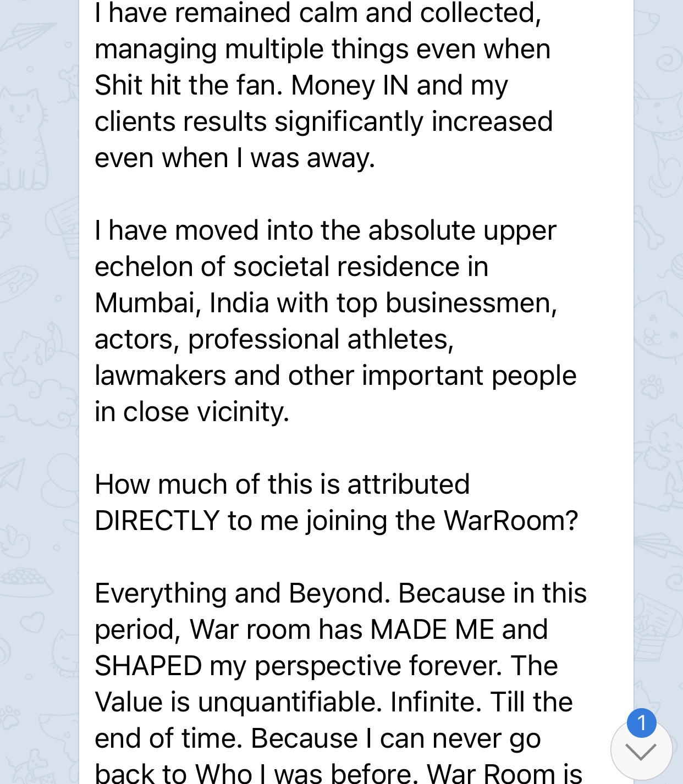Tap the paragraph starting "I have remained calm"
683x784 pixels.
pos(323,85)
